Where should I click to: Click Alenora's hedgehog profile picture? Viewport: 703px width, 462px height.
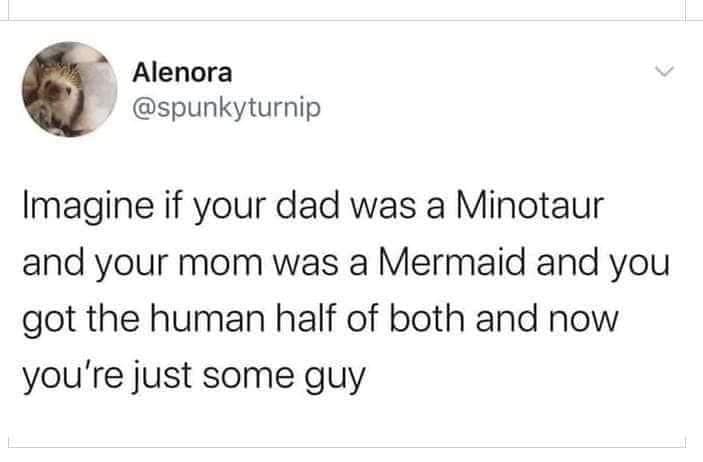[64, 90]
